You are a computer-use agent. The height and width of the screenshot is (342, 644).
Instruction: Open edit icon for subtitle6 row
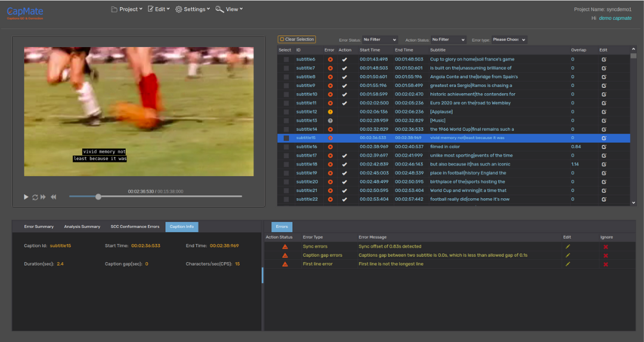click(x=603, y=59)
